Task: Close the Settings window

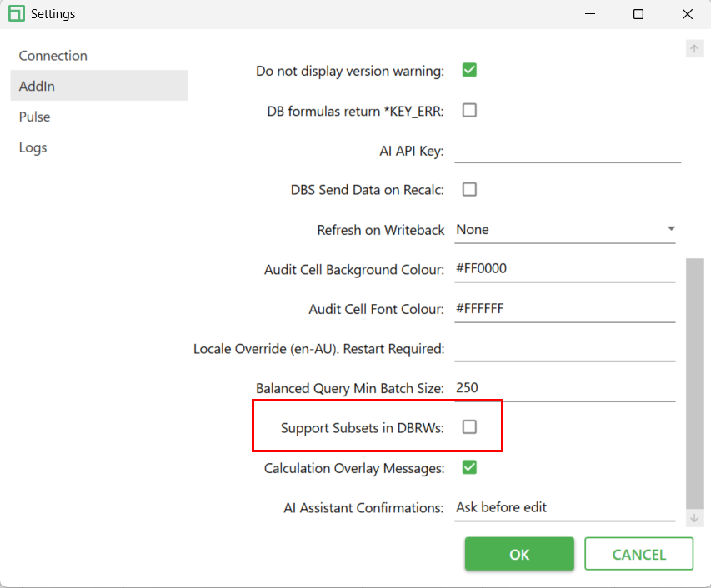Action: click(x=688, y=14)
